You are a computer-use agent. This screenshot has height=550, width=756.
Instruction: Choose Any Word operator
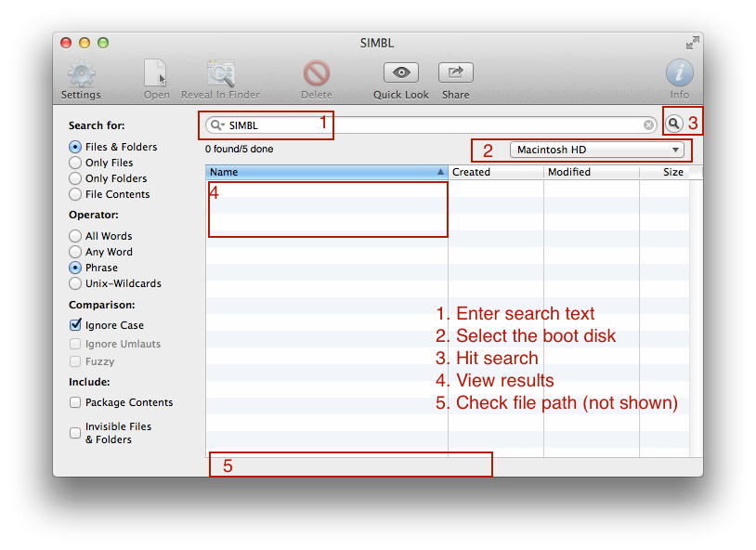tap(75, 252)
